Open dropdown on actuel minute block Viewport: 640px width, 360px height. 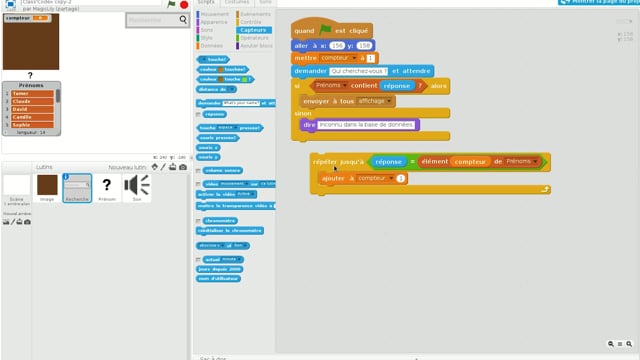click(x=238, y=260)
